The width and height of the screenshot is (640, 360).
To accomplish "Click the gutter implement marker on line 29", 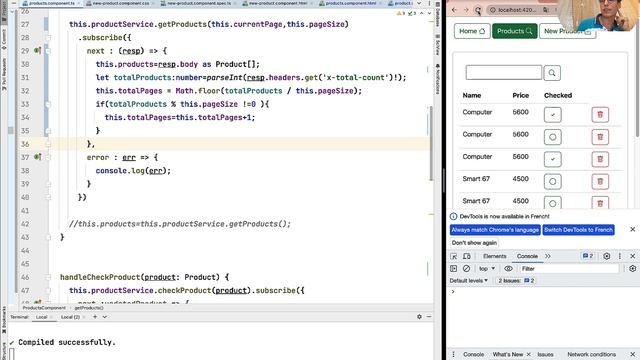I will pyautogui.click(x=37, y=51).
